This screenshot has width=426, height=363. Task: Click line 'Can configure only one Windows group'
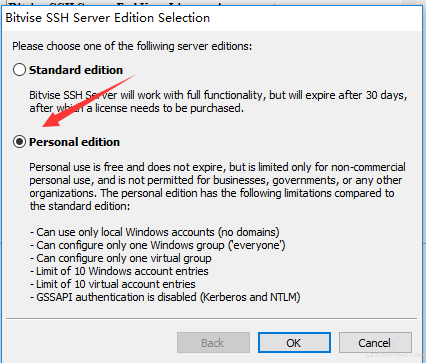click(158, 245)
